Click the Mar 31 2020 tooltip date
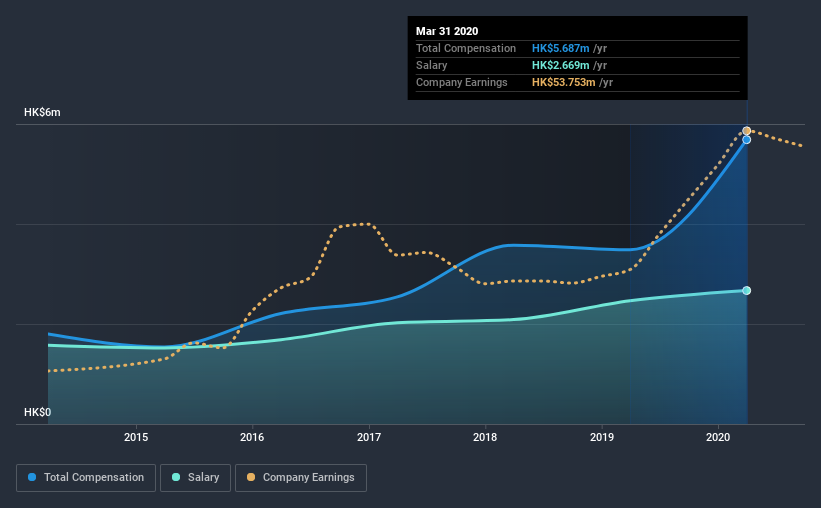Image resolution: width=821 pixels, height=508 pixels. tap(447, 31)
